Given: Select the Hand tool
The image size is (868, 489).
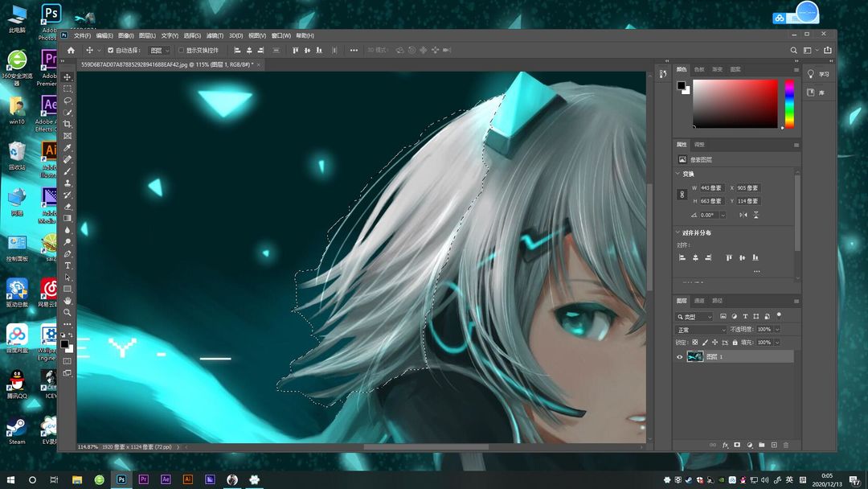Looking at the screenshot, I should point(68,301).
